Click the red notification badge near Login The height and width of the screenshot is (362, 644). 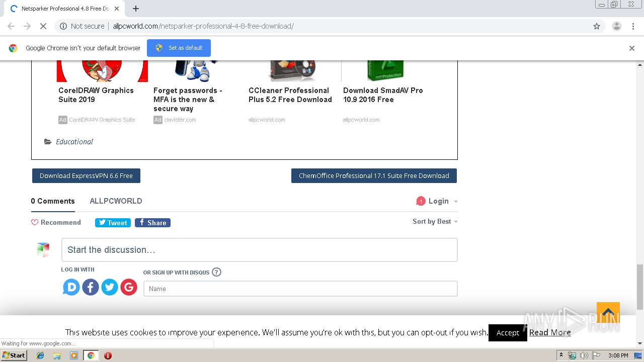(x=421, y=201)
